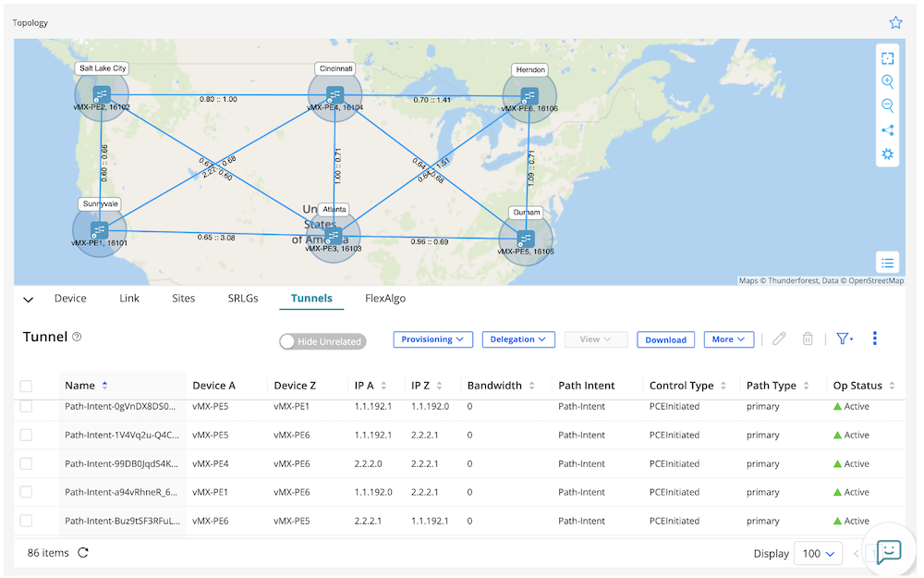The height and width of the screenshot is (578, 924).
Task: Sort table by Path Type column
Action: (806, 385)
